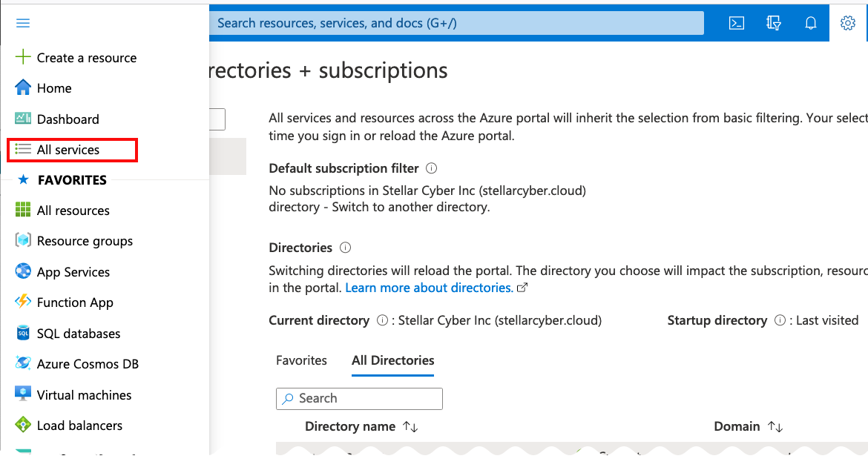The height and width of the screenshot is (473, 868).
Task: Open All resources from favorites
Action: tap(73, 211)
